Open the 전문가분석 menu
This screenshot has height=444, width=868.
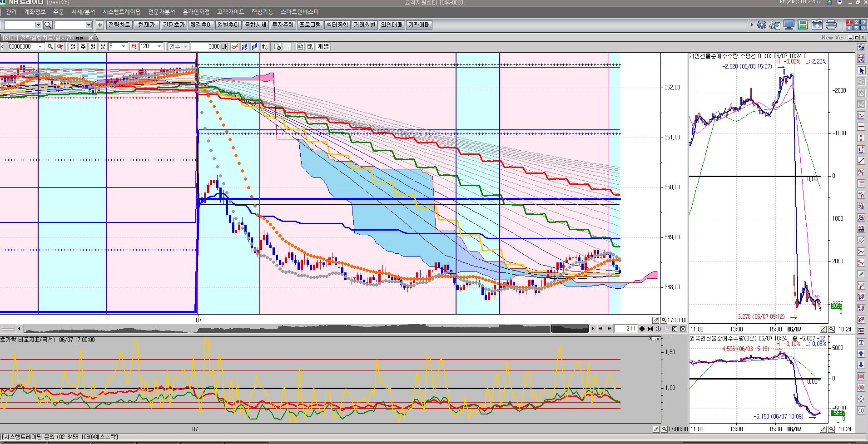(161, 12)
